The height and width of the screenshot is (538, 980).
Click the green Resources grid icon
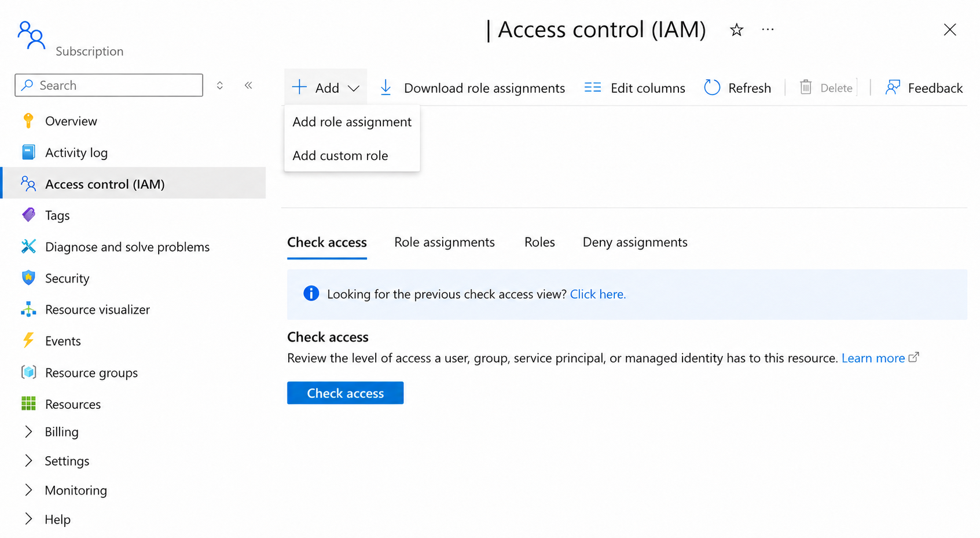tap(28, 404)
